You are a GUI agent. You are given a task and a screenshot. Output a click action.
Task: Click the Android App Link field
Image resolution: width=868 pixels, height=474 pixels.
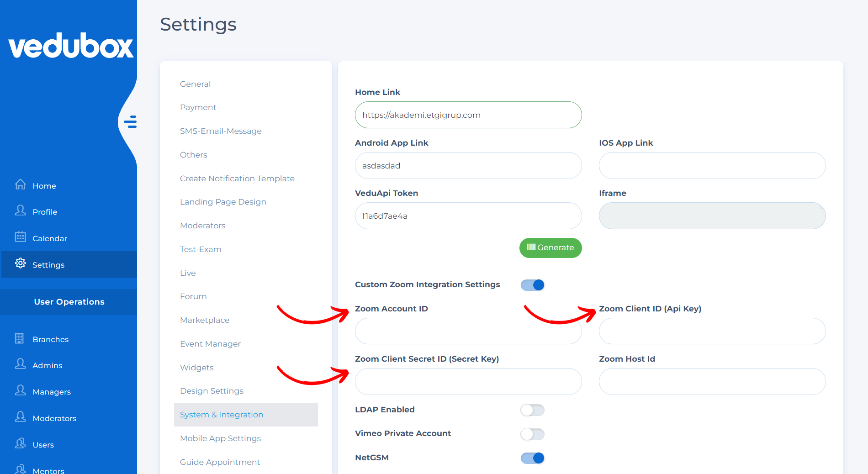(468, 166)
